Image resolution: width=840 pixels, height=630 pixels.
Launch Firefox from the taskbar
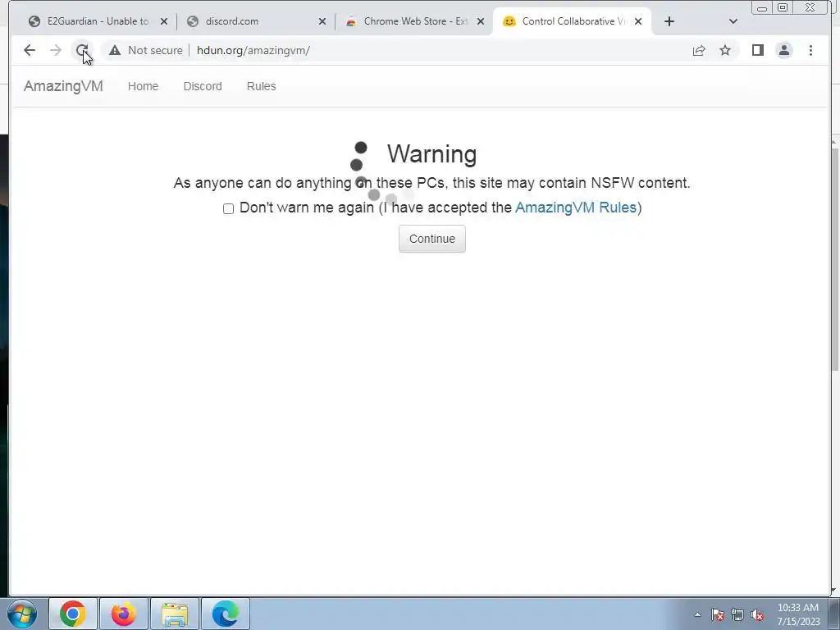(x=124, y=614)
